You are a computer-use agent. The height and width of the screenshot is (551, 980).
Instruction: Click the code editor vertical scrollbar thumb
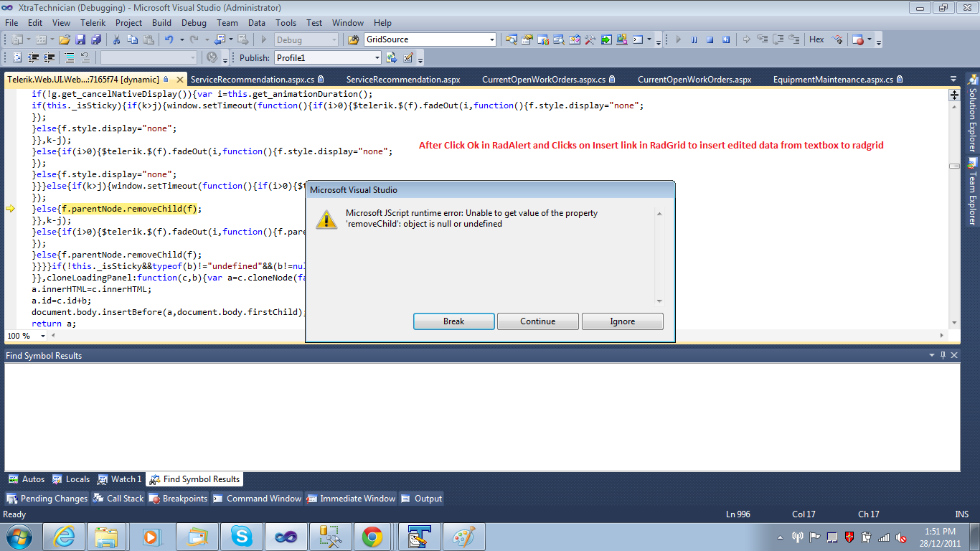coord(954,166)
